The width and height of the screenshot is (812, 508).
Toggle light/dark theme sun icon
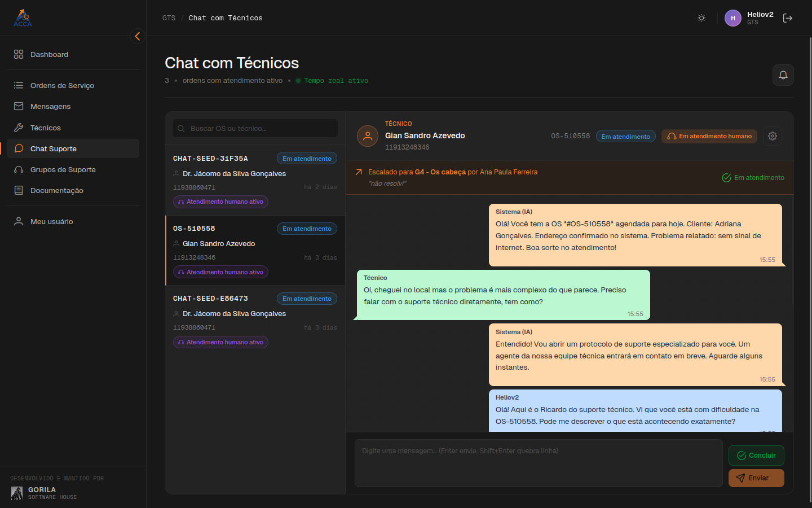point(701,18)
